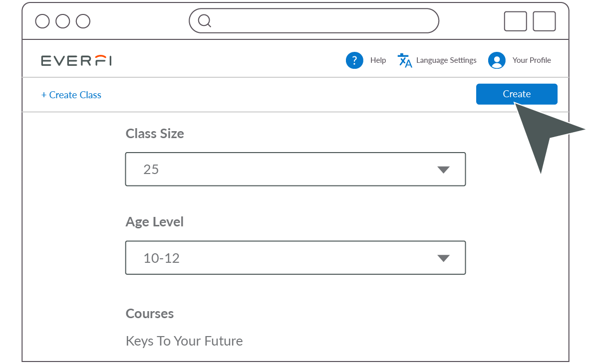The height and width of the screenshot is (364, 591).
Task: Click the magnifier icon in address bar
Action: click(205, 21)
